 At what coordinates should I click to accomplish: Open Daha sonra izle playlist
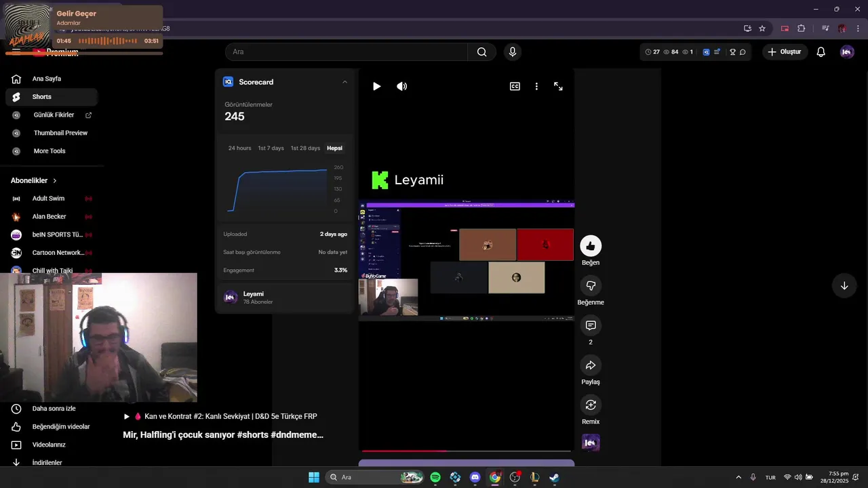click(x=52, y=409)
